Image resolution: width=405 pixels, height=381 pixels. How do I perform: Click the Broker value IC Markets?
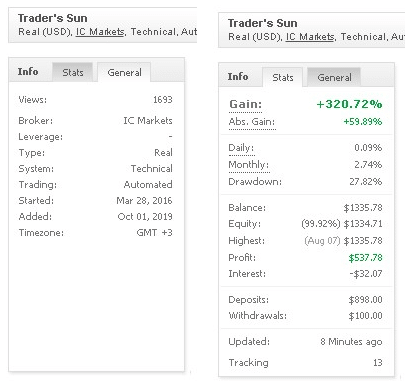[x=148, y=120]
